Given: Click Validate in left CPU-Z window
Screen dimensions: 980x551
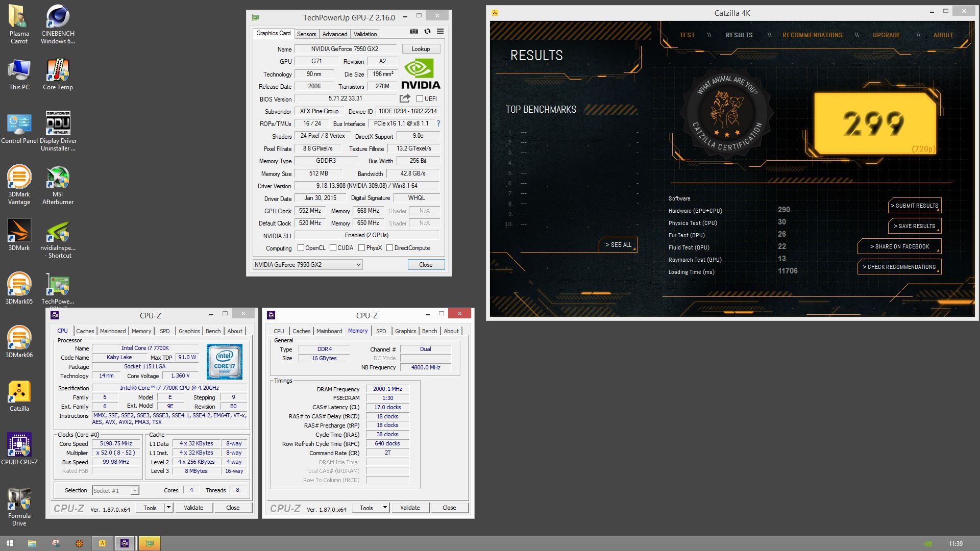Looking at the screenshot, I should (193, 508).
